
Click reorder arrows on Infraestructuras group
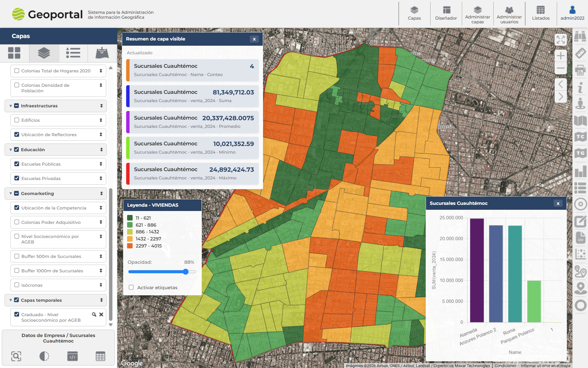point(101,106)
